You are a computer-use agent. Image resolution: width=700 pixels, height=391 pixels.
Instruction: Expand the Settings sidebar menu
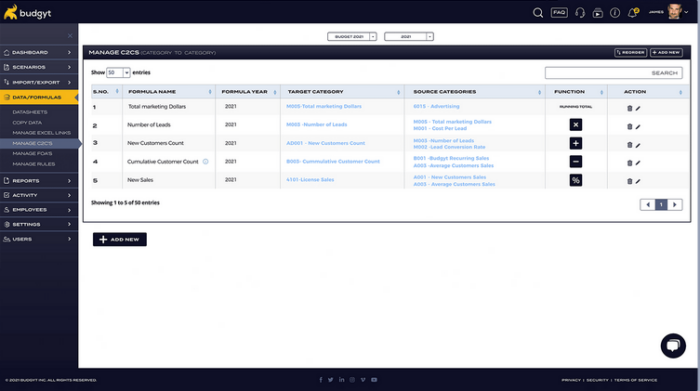39,225
